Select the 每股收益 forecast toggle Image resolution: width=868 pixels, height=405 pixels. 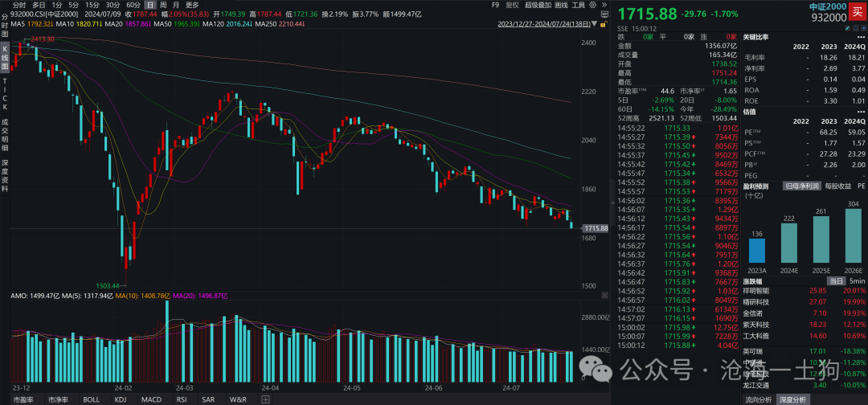[837, 186]
